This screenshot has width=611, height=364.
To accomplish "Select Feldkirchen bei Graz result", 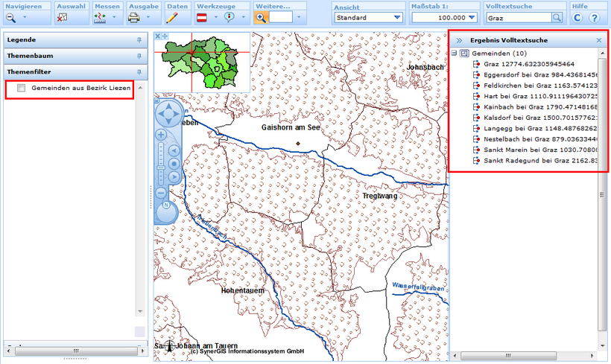I will pos(522,86).
